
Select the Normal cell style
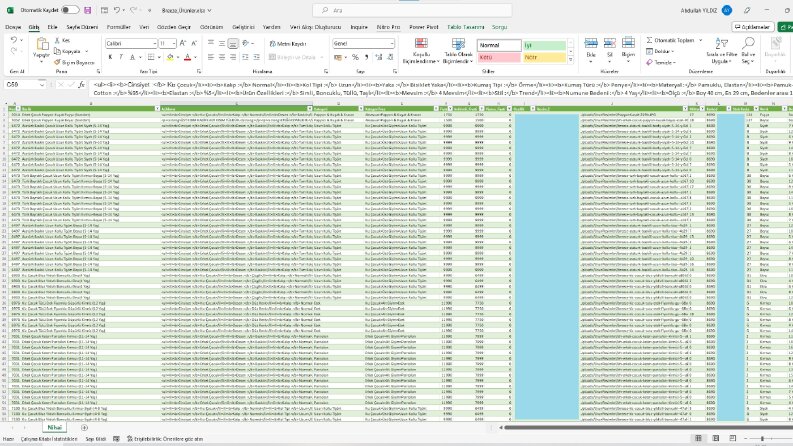coord(499,45)
